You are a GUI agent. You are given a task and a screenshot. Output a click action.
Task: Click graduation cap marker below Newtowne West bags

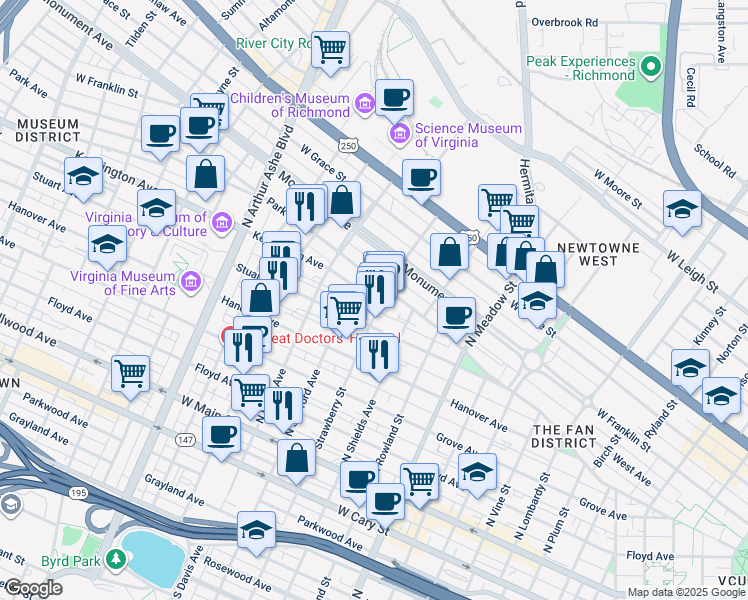537,302
